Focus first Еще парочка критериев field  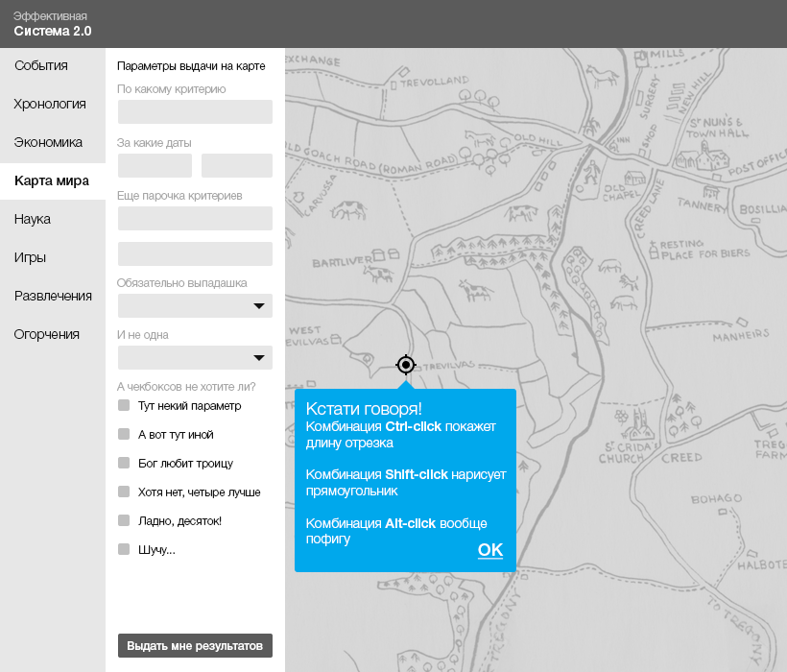[195, 218]
